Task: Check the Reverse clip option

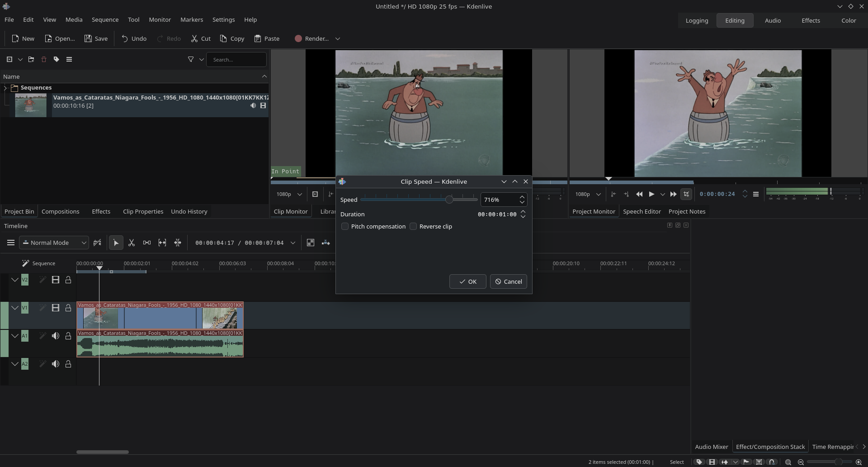Action: [414, 226]
